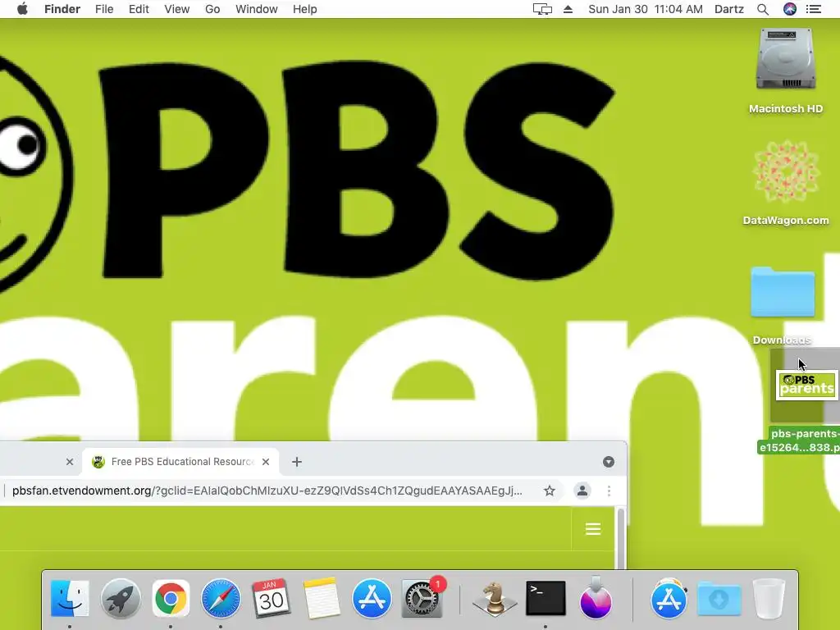Screen dimensions: 840x630
Task: Click the eject icon in menu bar
Action: click(x=568, y=9)
